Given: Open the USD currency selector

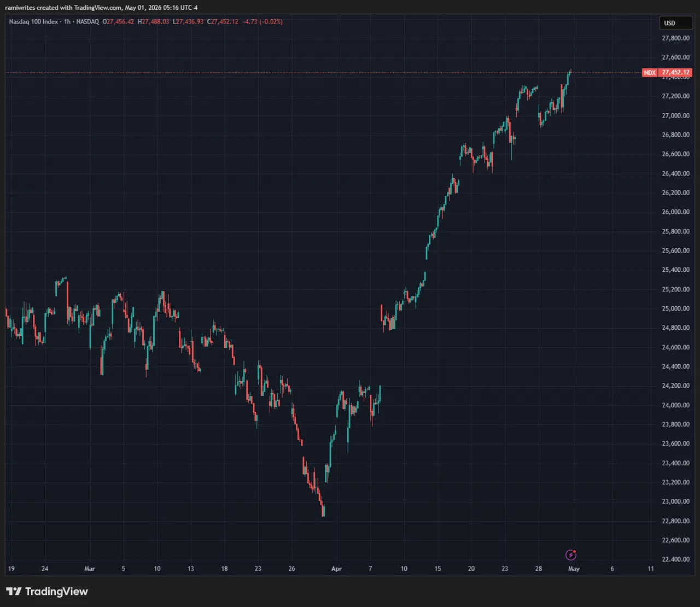Looking at the screenshot, I should pyautogui.click(x=675, y=23).
